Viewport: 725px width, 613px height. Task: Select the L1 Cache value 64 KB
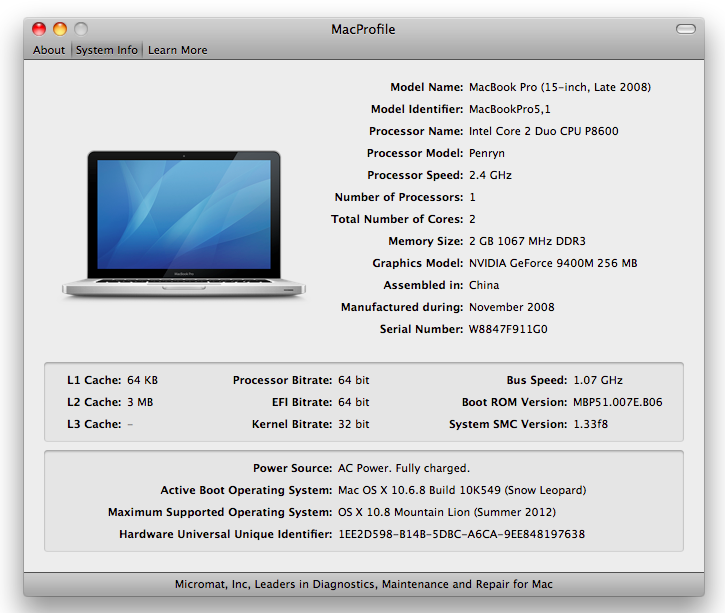142,380
